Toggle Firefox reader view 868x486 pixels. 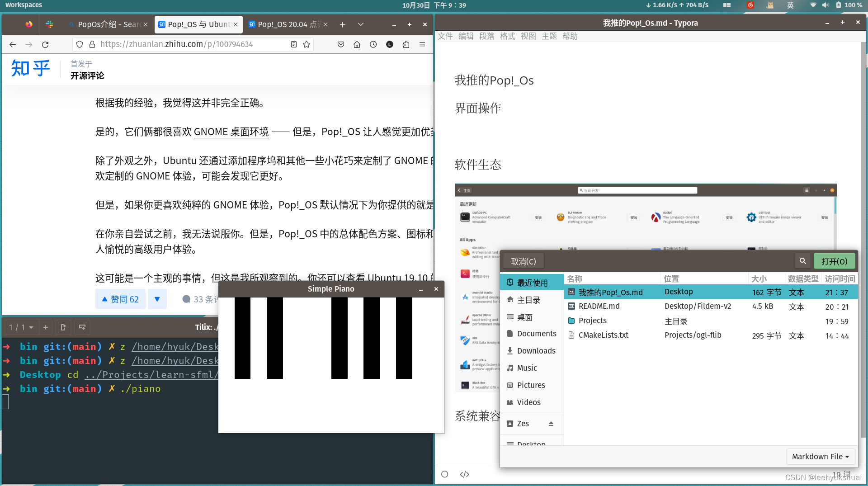tap(294, 44)
